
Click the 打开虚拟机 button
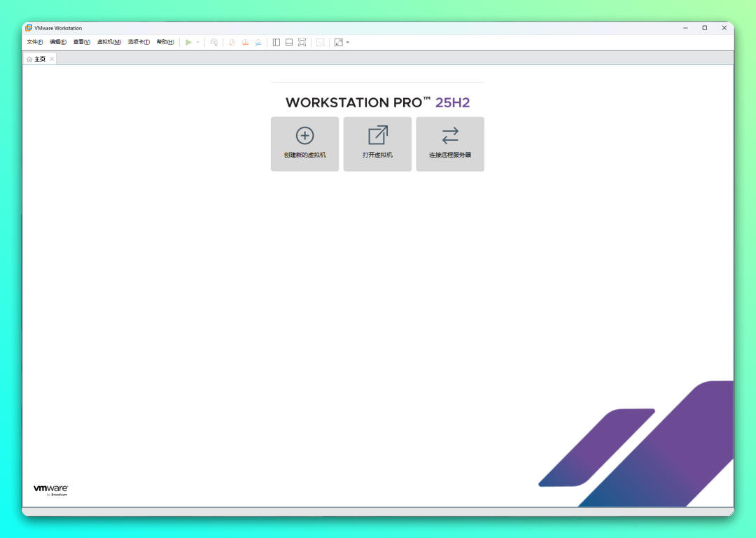(377, 144)
